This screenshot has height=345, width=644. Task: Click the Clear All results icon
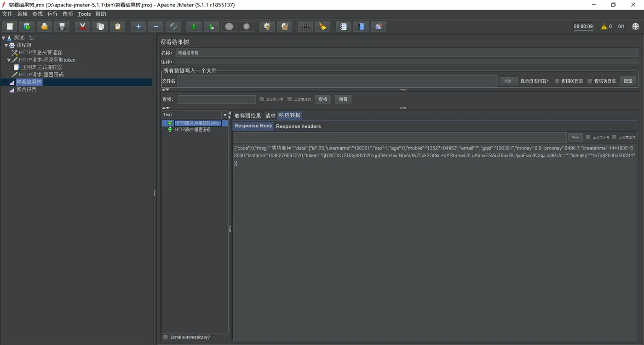pos(285,26)
